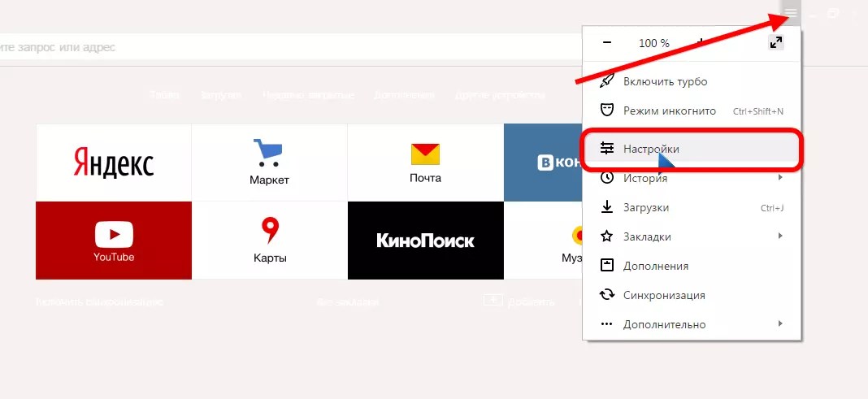The image size is (868, 399).
Task: Open the КиноПоиск black tile
Action: coord(425,241)
